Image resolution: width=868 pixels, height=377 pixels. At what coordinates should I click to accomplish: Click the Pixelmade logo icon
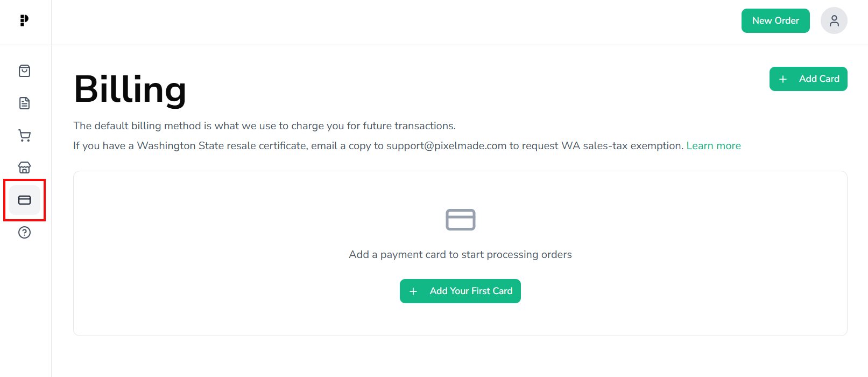(x=24, y=20)
